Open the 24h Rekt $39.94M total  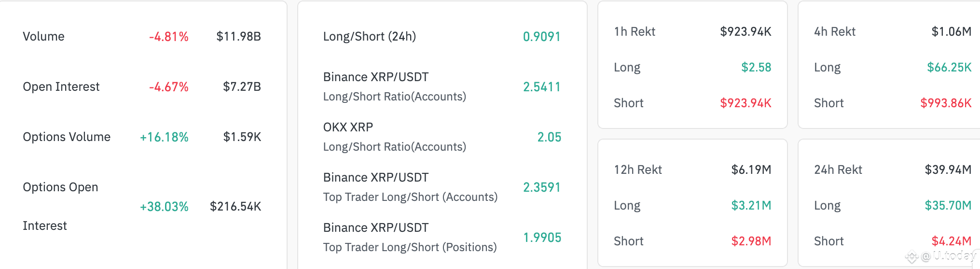pos(948,170)
